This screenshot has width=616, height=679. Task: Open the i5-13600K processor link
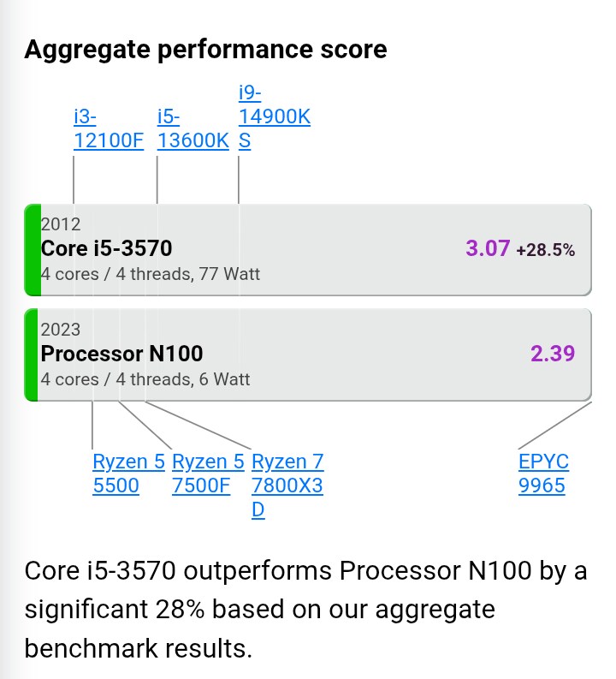pyautogui.click(x=192, y=128)
